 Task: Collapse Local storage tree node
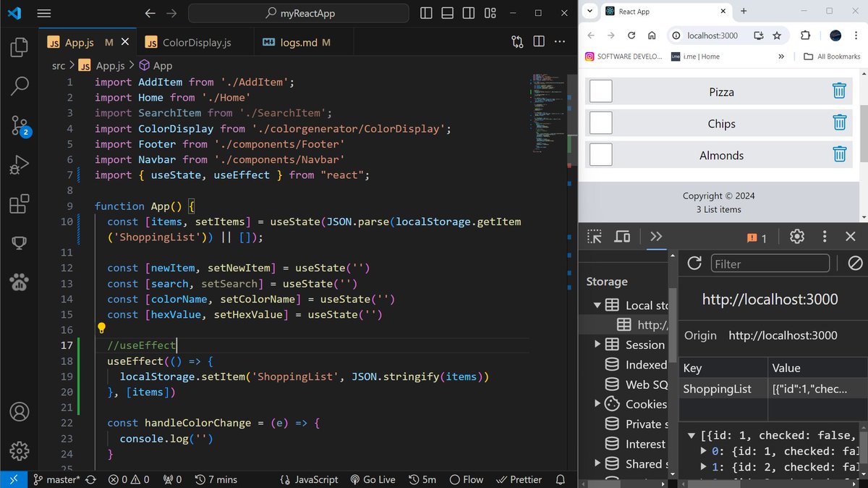tap(597, 305)
